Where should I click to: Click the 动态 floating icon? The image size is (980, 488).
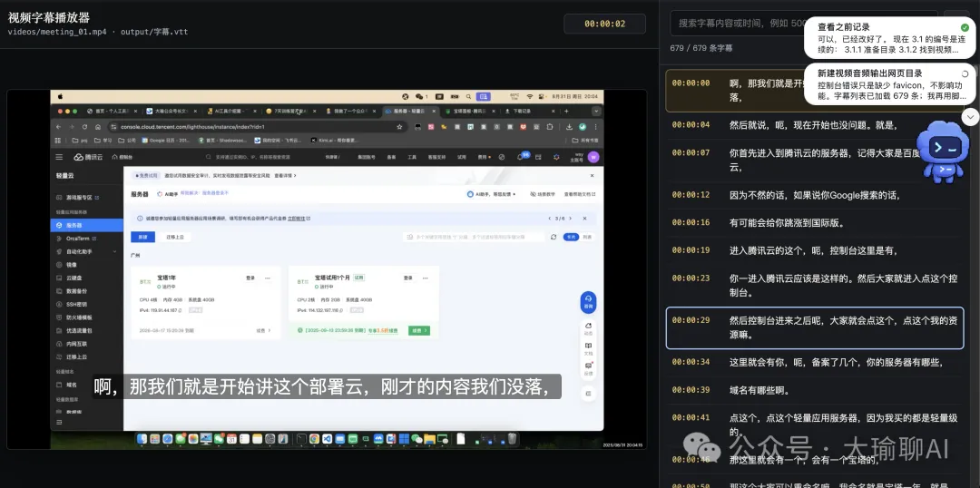coord(588,328)
